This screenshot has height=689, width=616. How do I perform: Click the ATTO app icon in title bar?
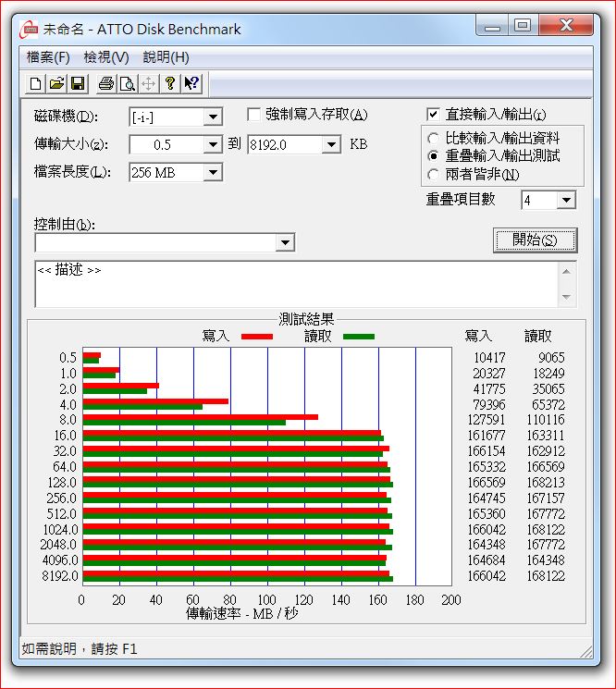tap(29, 30)
